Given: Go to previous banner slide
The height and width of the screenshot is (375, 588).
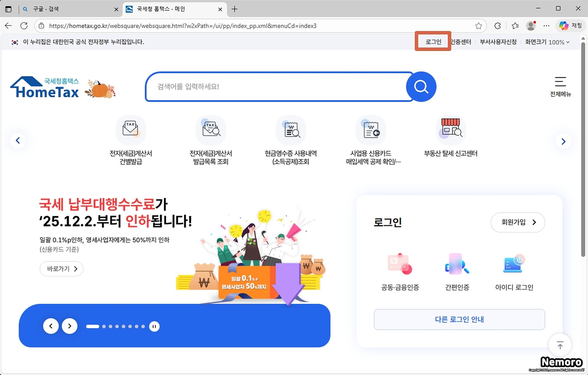Looking at the screenshot, I should (51, 326).
